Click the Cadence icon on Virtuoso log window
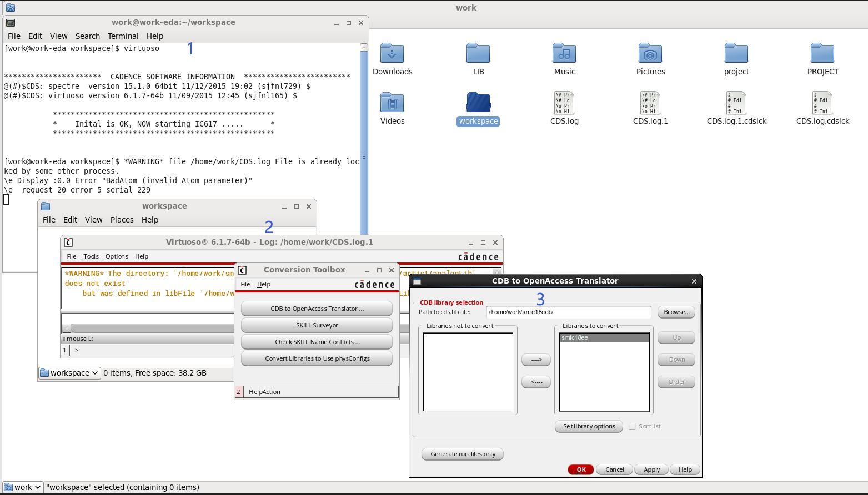 (x=68, y=242)
